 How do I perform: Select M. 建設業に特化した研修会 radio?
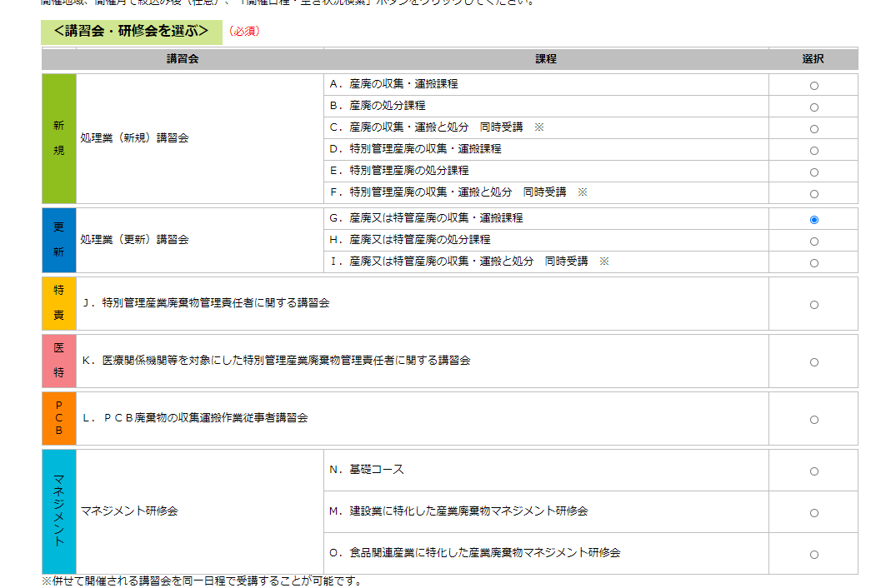(x=813, y=513)
